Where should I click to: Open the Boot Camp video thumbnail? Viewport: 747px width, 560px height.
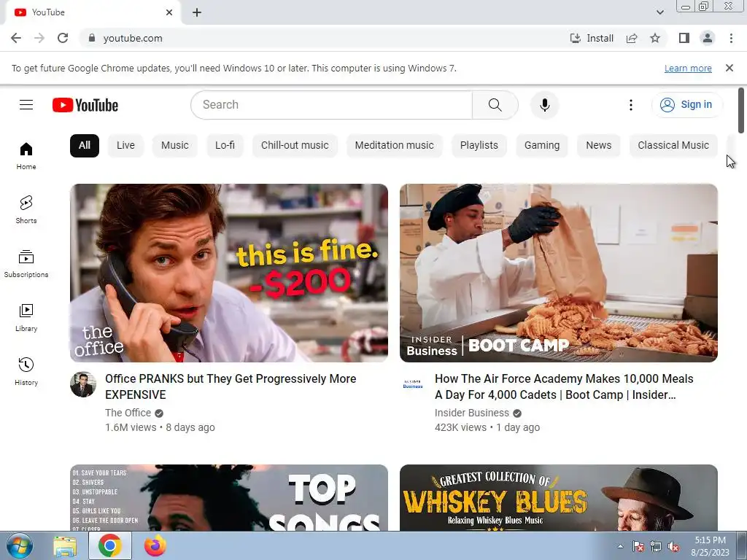(559, 273)
